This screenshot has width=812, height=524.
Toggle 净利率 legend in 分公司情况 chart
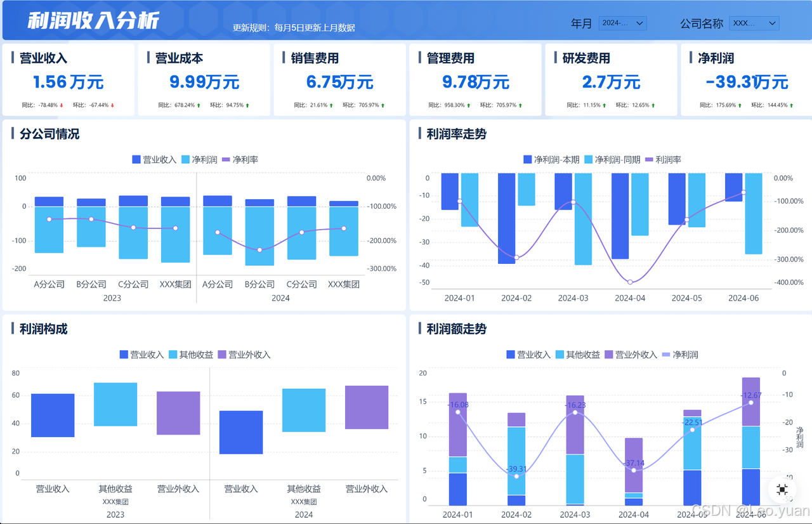[x=240, y=160]
